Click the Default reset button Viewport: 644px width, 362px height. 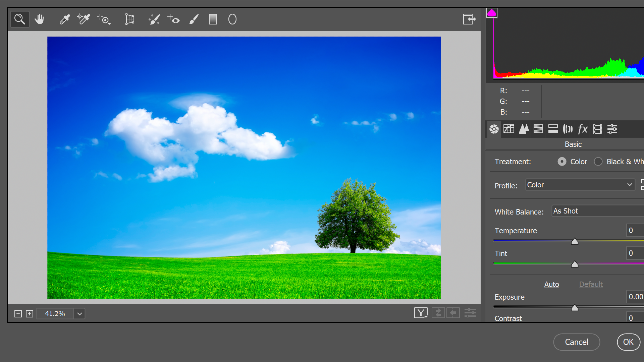tap(591, 284)
